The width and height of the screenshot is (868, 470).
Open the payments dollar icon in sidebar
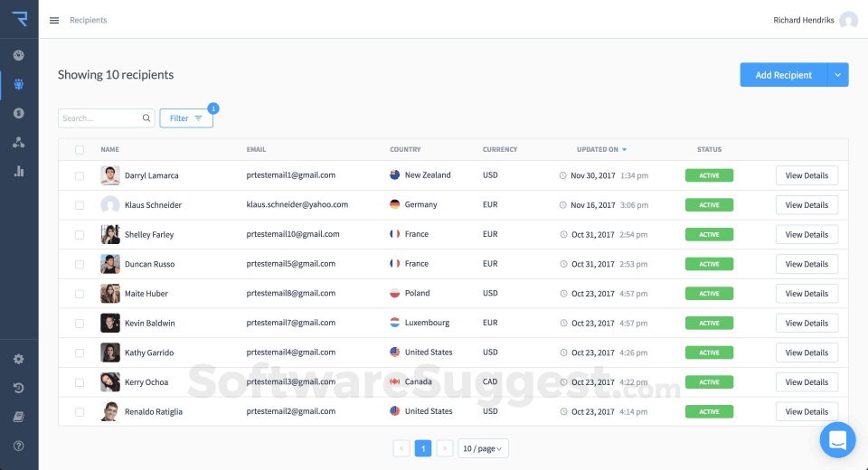point(19,113)
